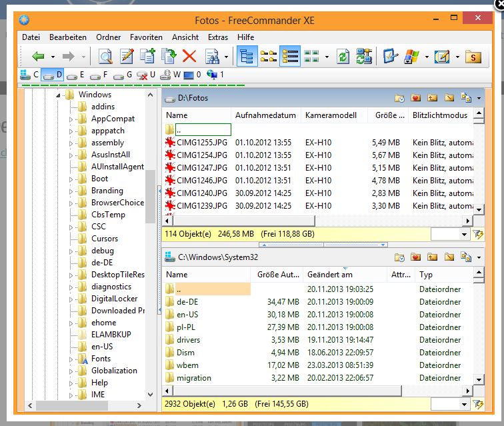The height and width of the screenshot is (426, 504).
Task: Click upper panel filter funnel icon
Action: [x=477, y=235]
